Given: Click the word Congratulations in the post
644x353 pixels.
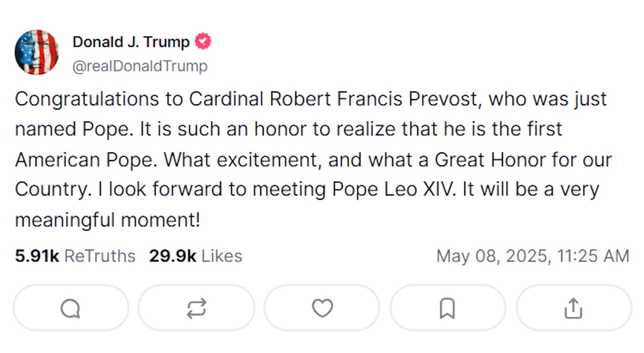Looking at the screenshot, I should (x=87, y=99).
